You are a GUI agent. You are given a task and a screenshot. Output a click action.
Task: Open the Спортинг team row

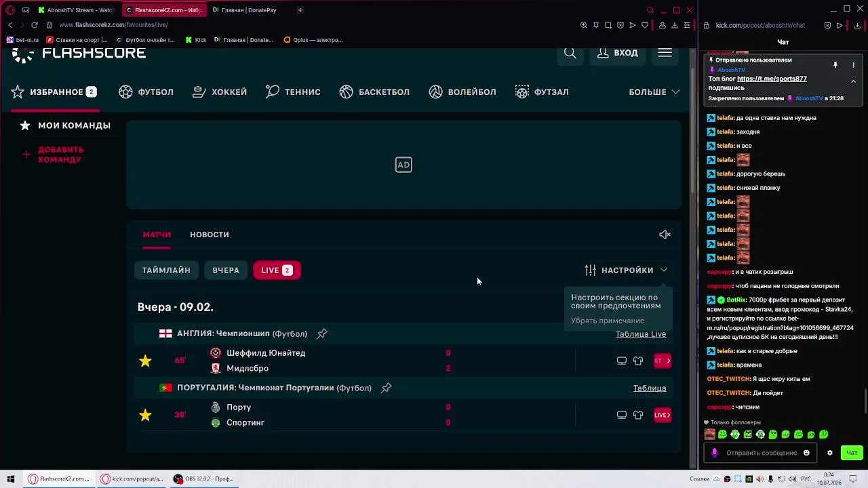[x=245, y=423]
